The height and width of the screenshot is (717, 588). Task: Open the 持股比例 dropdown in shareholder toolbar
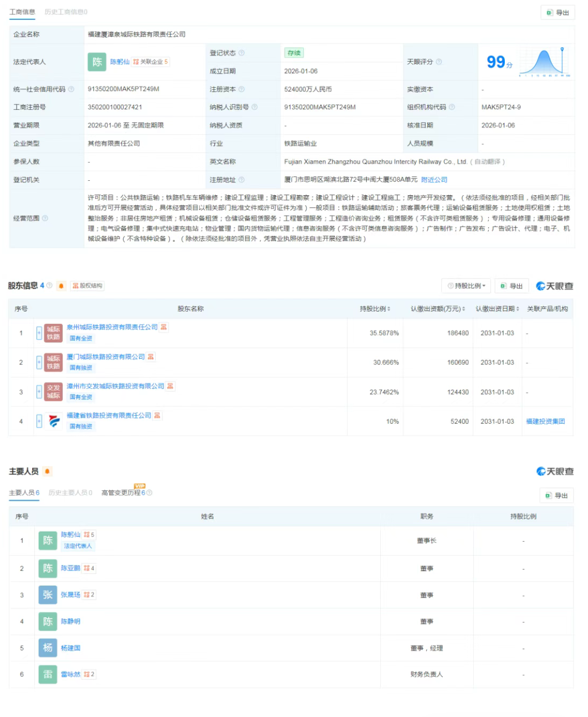point(465,286)
